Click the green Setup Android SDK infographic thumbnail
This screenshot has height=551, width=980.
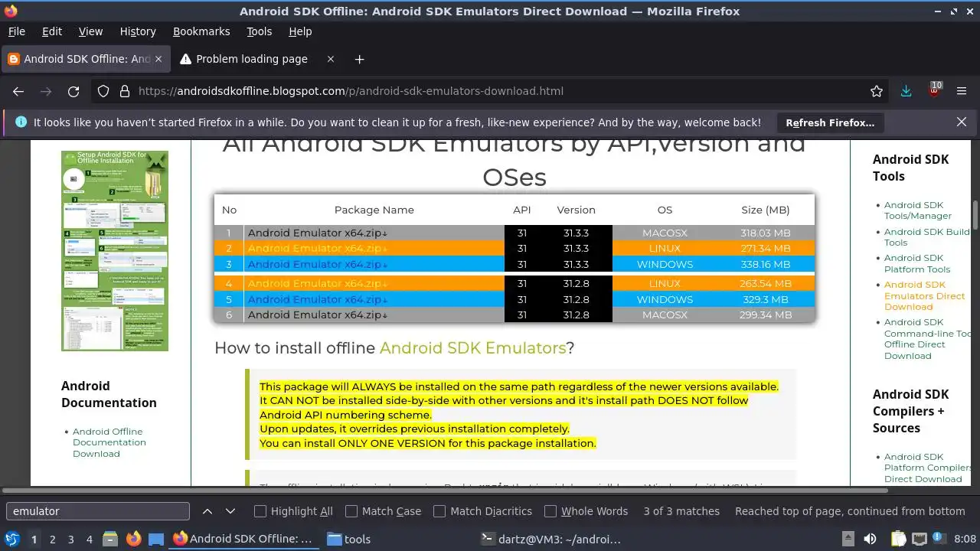click(115, 251)
